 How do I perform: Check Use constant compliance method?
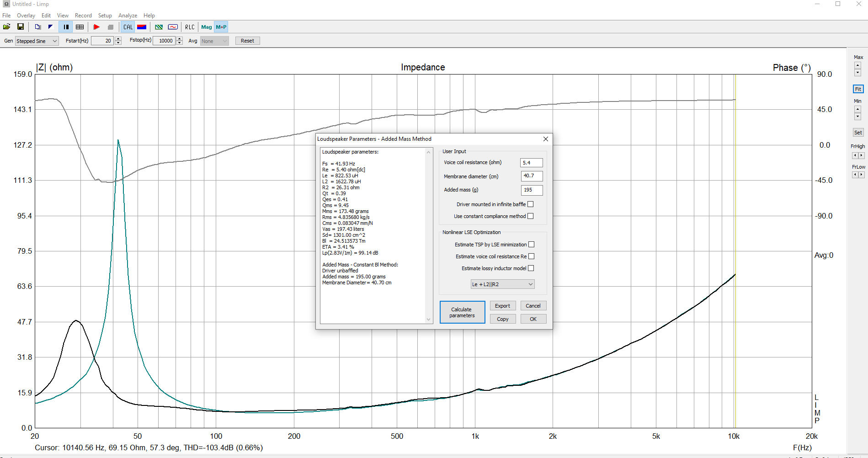[x=530, y=216]
